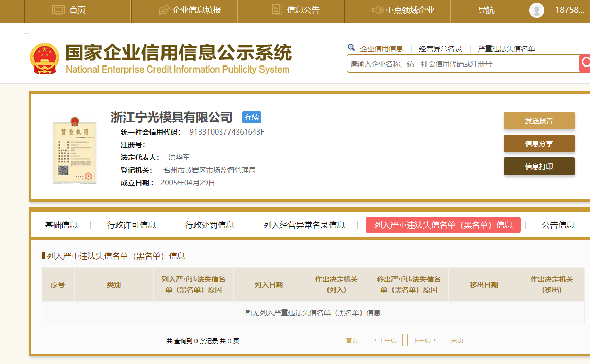Click the legal representative name 洪华军

pyautogui.click(x=179, y=157)
